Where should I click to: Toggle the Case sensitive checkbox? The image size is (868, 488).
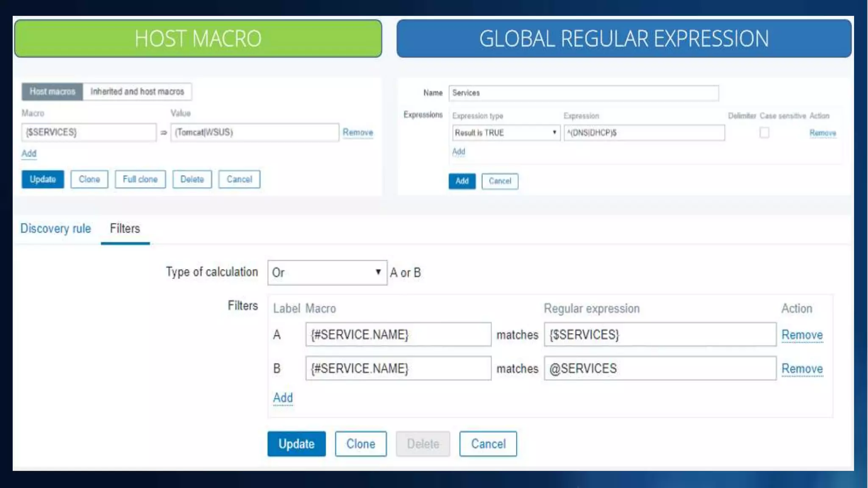click(x=764, y=133)
